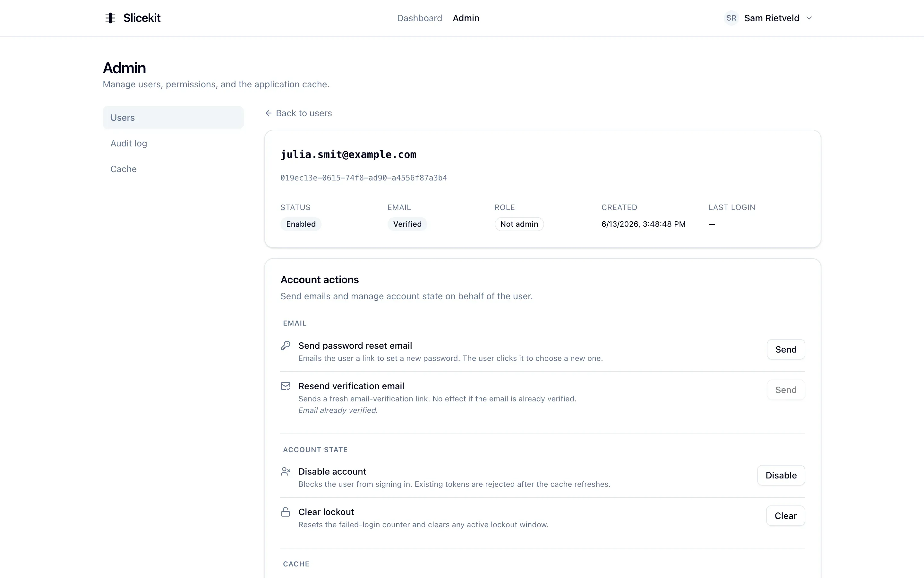Click the Clear lockout title text
924x578 pixels.
(326, 512)
